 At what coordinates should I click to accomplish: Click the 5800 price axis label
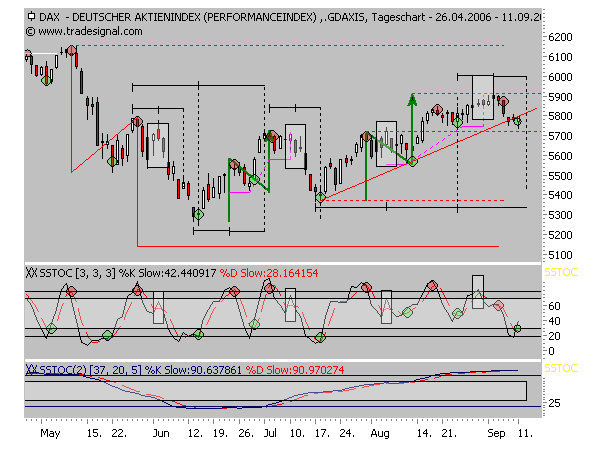click(x=560, y=116)
